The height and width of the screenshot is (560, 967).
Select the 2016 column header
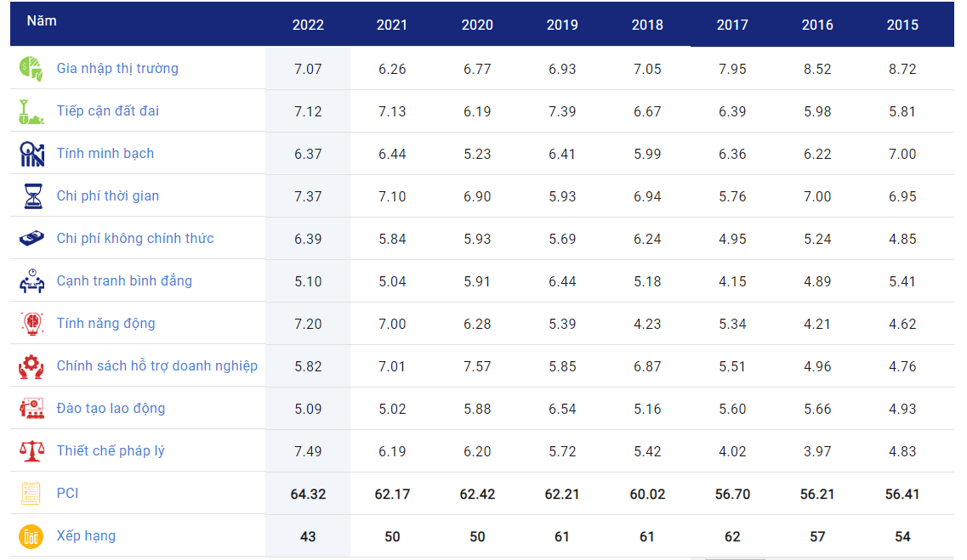pyautogui.click(x=818, y=25)
